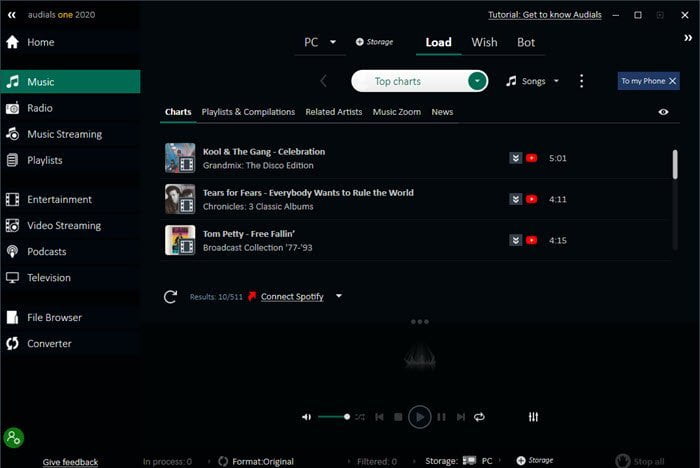Open Playlists & Compilations tab

click(248, 112)
